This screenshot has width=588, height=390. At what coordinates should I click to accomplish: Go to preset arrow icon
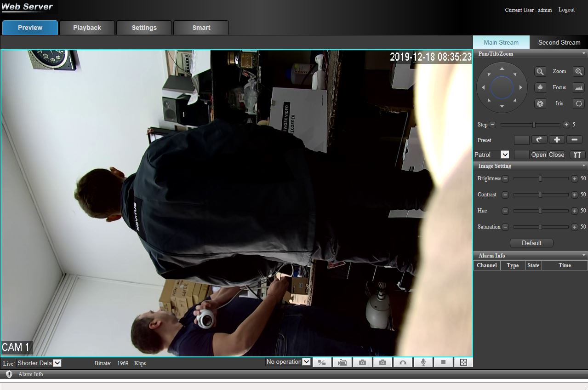539,140
